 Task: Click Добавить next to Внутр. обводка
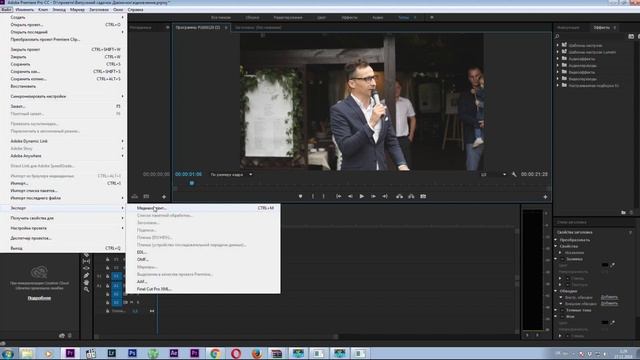tap(609, 297)
